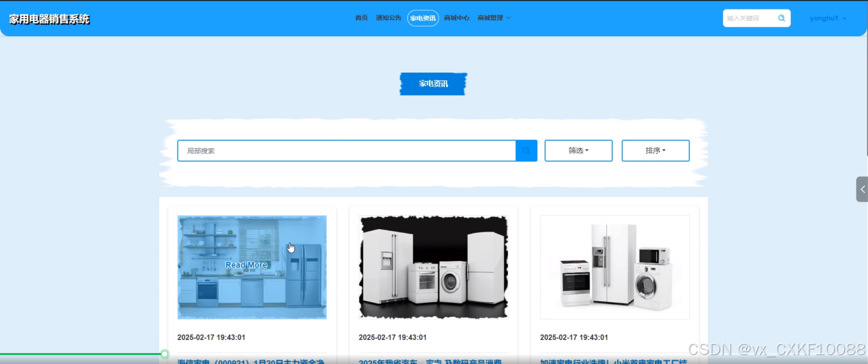Open the white-background appliances thumbnail
The image size is (868, 364).
(x=615, y=267)
